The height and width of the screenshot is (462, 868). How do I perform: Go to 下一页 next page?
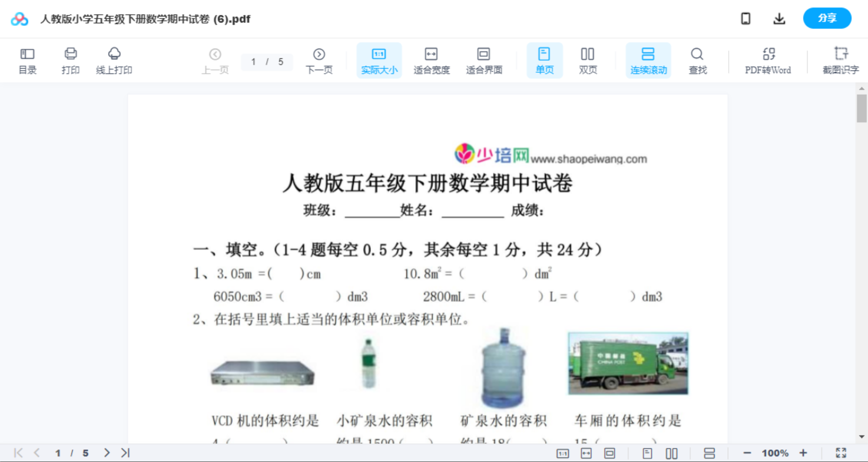click(x=319, y=60)
